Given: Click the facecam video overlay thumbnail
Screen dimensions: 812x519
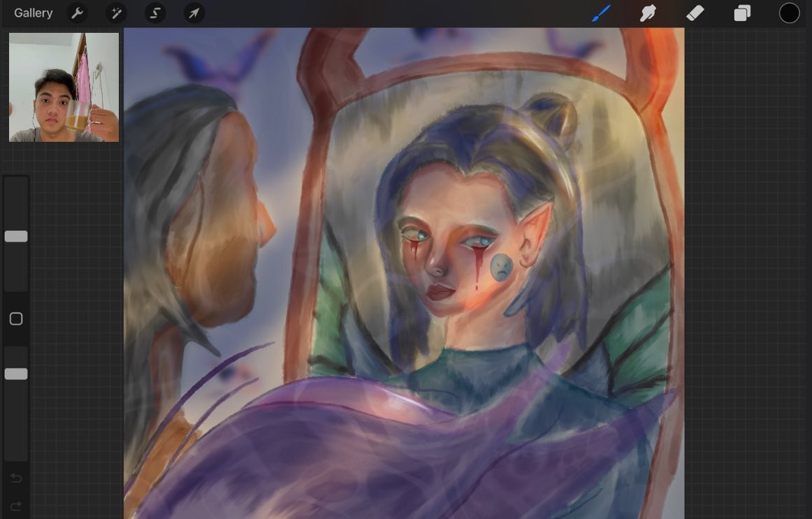Looking at the screenshot, I should (64, 87).
